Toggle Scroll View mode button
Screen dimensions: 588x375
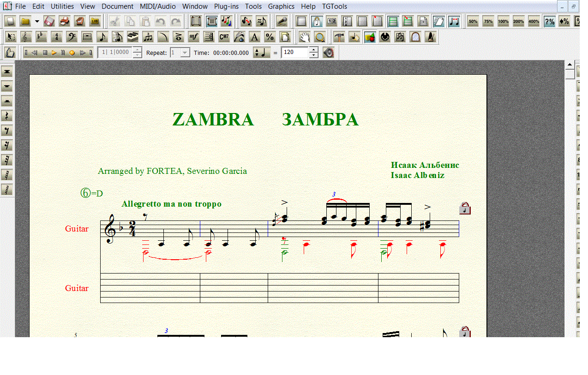[x=197, y=21]
